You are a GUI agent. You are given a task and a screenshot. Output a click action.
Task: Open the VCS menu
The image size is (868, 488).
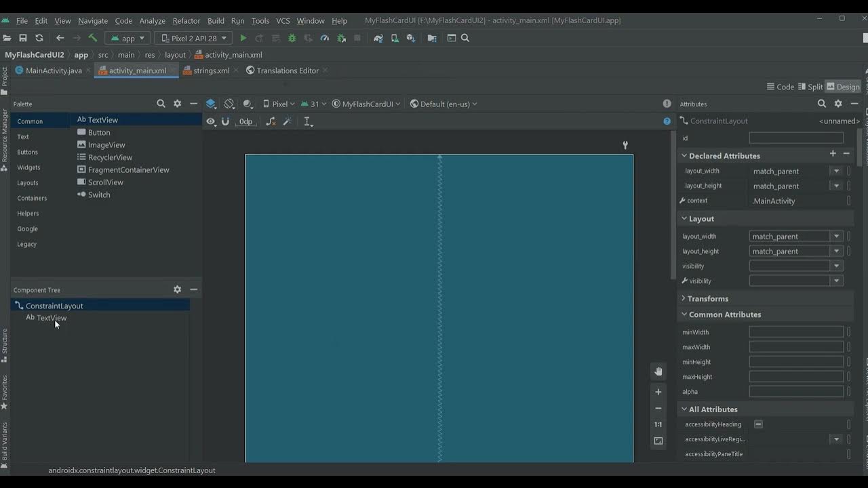(x=283, y=20)
